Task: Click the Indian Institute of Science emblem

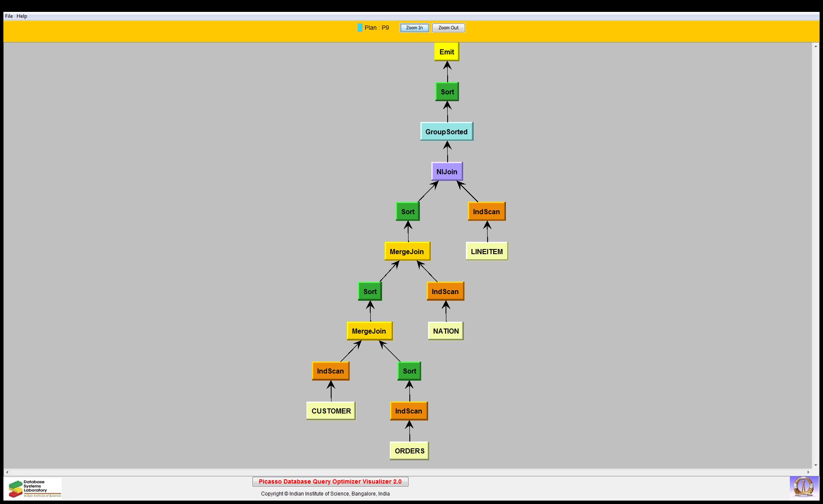Action: pos(803,487)
